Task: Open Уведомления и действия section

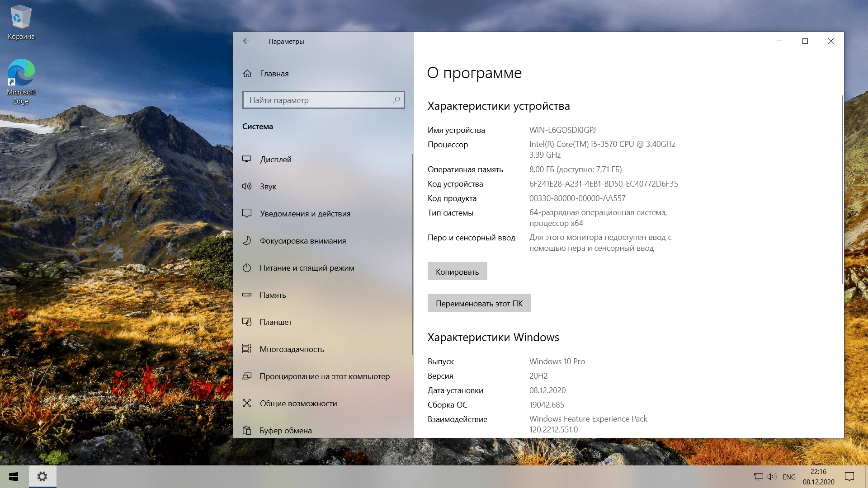Action: (x=323, y=213)
